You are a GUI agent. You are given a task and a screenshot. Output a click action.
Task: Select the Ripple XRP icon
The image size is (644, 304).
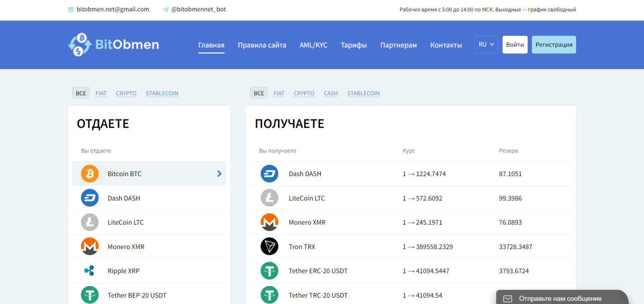click(90, 271)
